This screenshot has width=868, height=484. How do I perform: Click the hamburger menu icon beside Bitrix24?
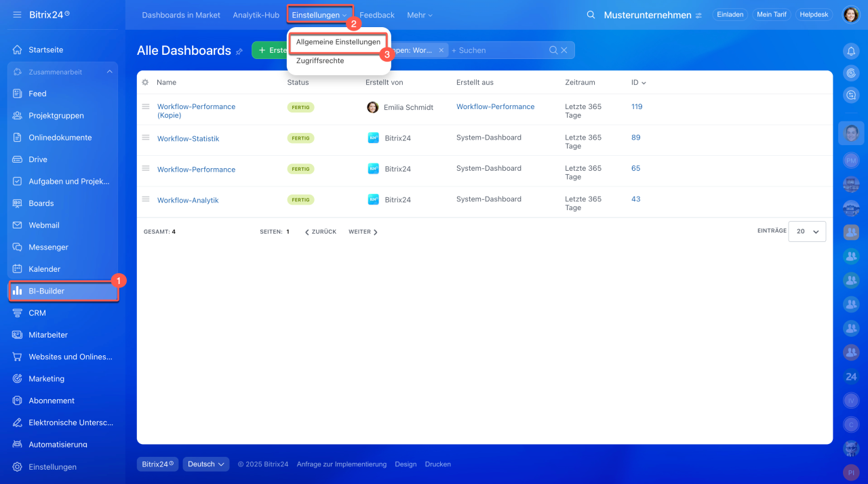click(x=17, y=14)
